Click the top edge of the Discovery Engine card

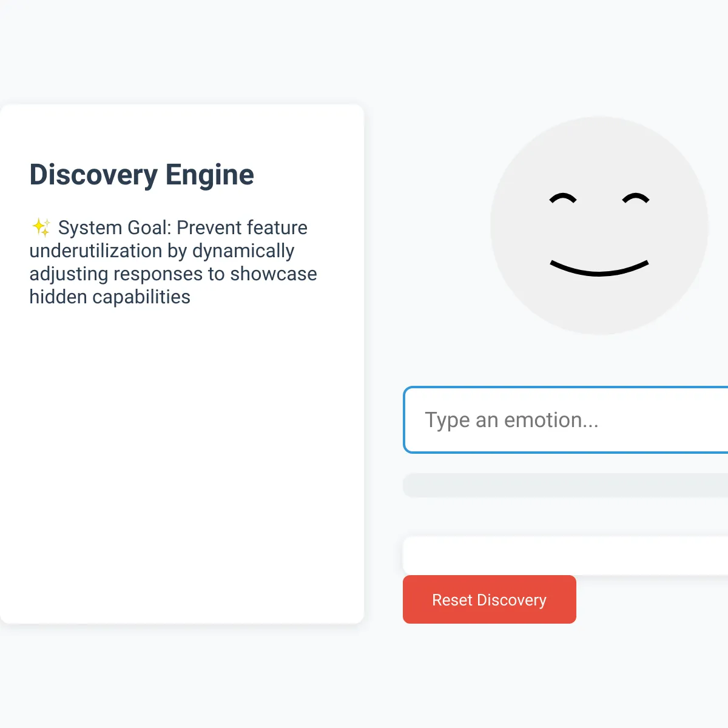click(x=182, y=105)
